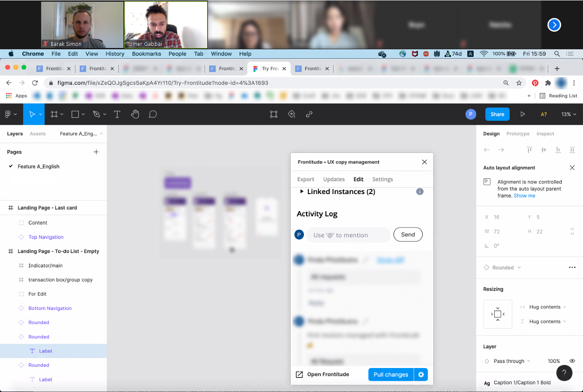583x392 pixels.
Task: Click the Reading List button
Action: click(x=559, y=96)
